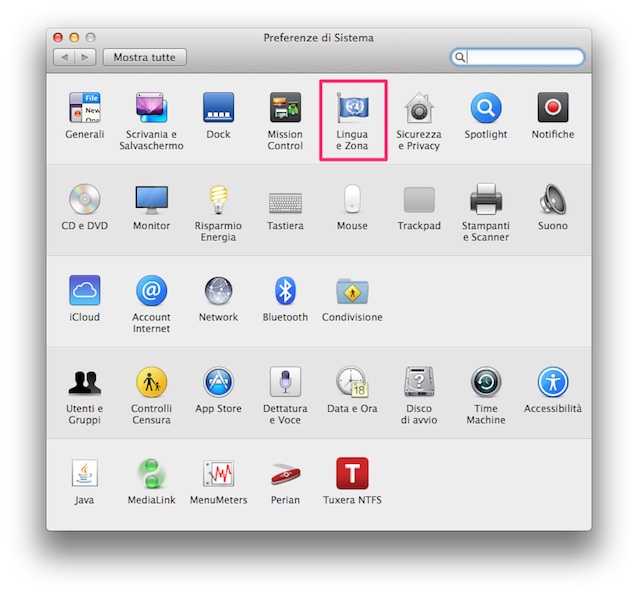Viewport: 638px width, 595px height.
Task: Go forward with the right arrow button
Action: pos(85,58)
